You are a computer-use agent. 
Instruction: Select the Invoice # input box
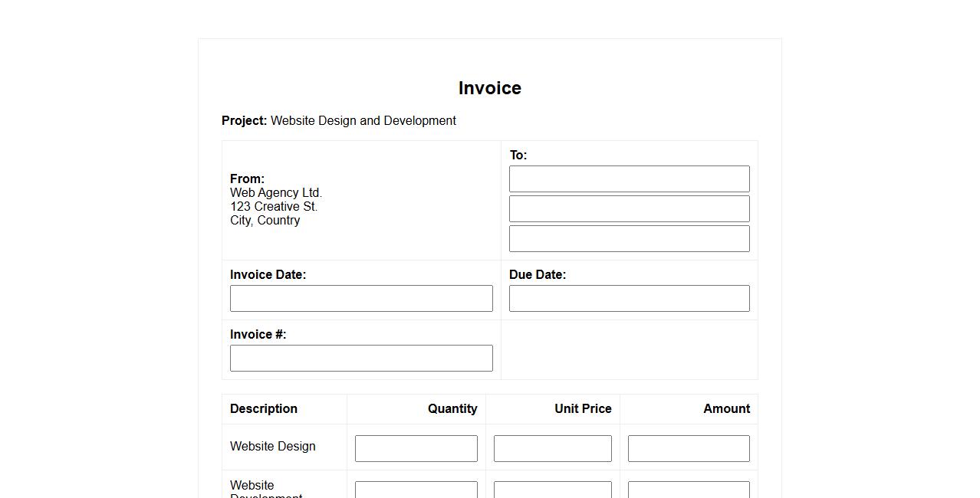point(361,358)
